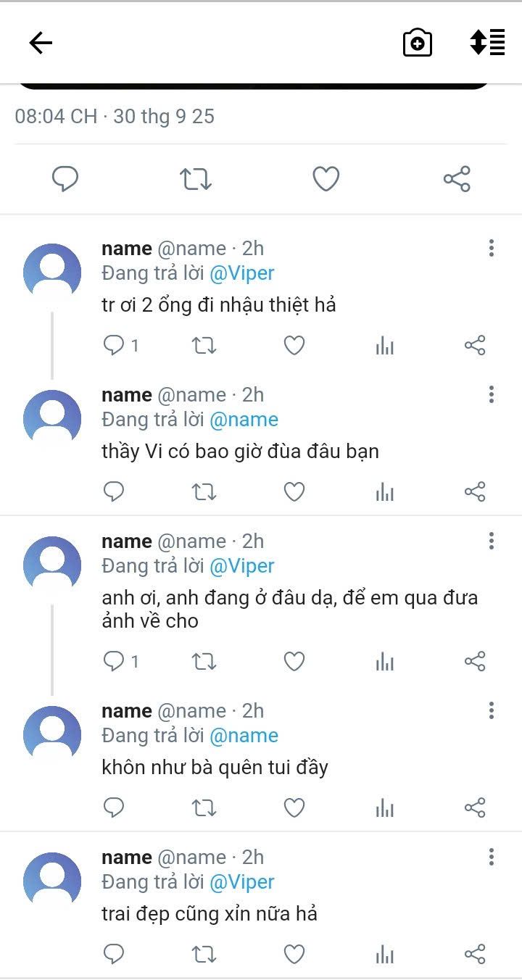This screenshot has height=980, width=522.
Task: Retweet the main tweet
Action: point(196,178)
